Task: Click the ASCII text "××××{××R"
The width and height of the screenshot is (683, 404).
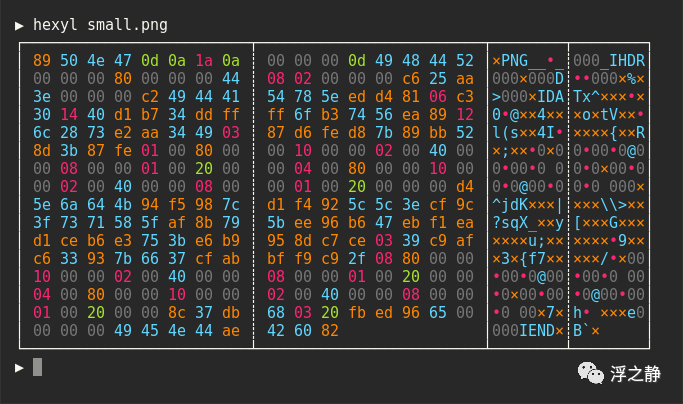Action: click(x=609, y=132)
